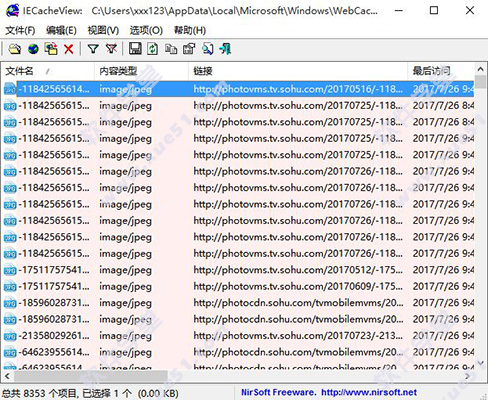
Task: Click the copy selected cache files icon
Action: pos(51,49)
